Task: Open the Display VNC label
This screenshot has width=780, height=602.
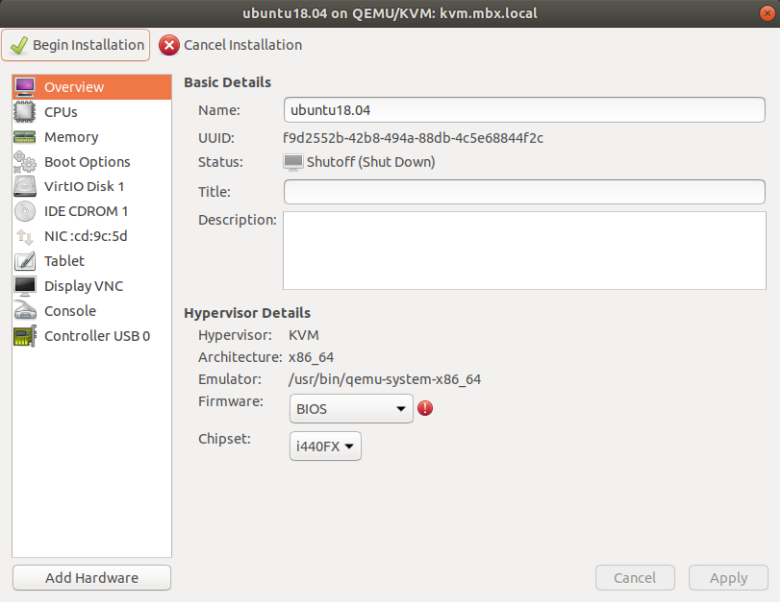Action: (84, 287)
